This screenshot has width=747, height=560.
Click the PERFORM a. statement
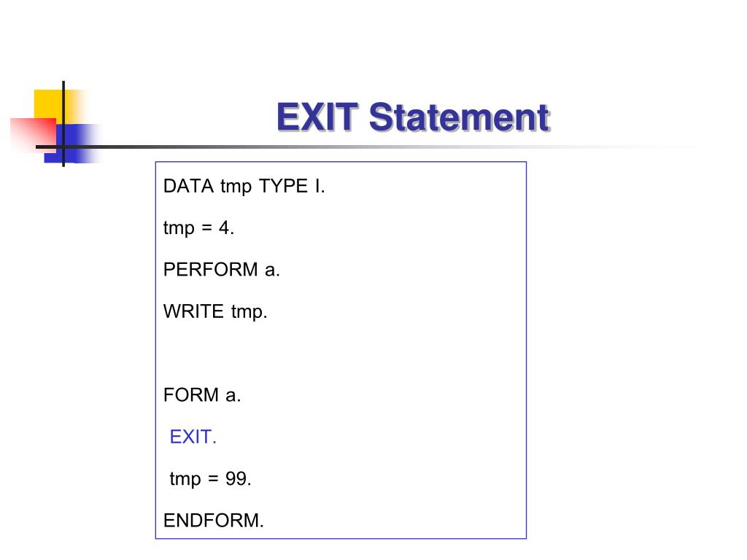222,270
